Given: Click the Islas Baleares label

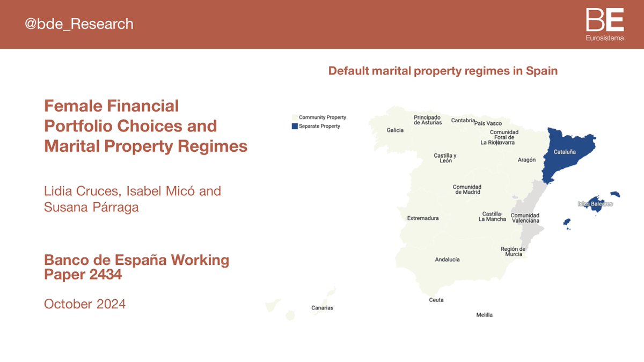Looking at the screenshot, I should pyautogui.click(x=595, y=204).
